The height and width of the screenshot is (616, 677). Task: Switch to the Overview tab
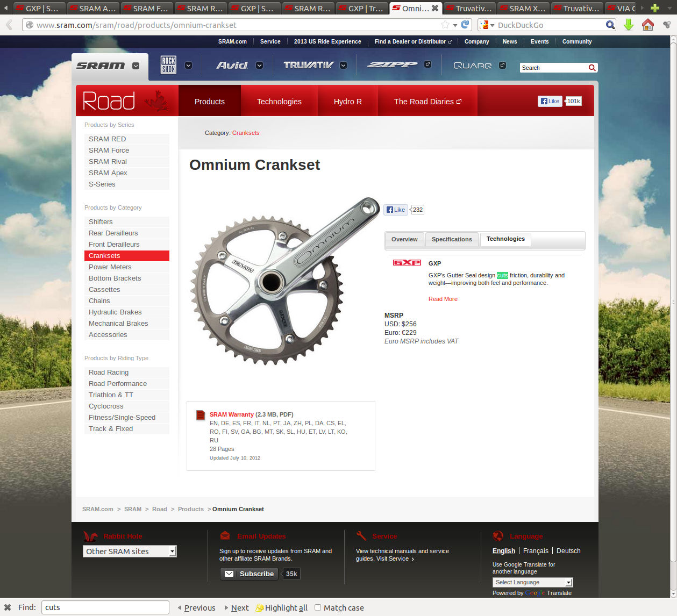click(x=404, y=239)
